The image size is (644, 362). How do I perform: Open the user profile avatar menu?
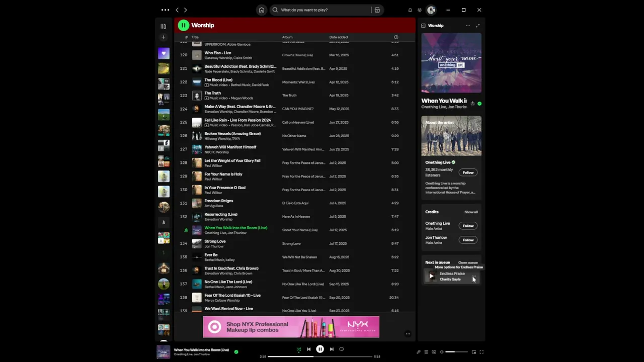(x=431, y=10)
